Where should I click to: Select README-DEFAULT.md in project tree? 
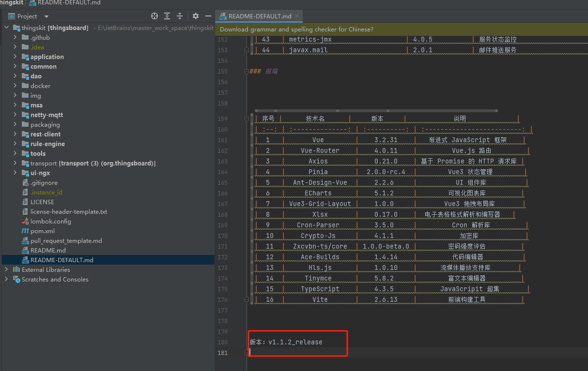pyautogui.click(x=62, y=260)
